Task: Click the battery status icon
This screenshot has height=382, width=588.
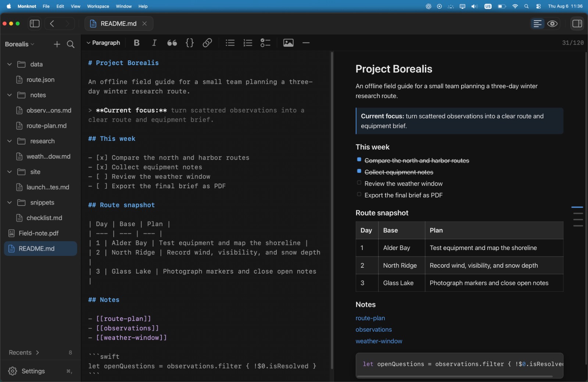Action: (502, 6)
